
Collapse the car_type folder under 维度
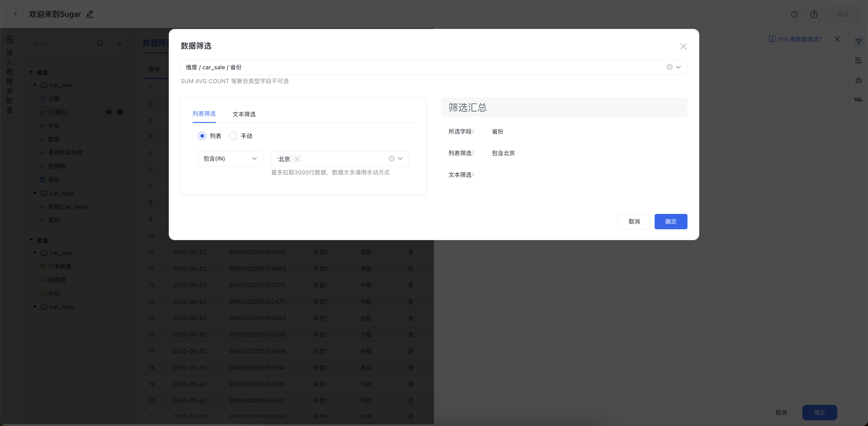35,193
